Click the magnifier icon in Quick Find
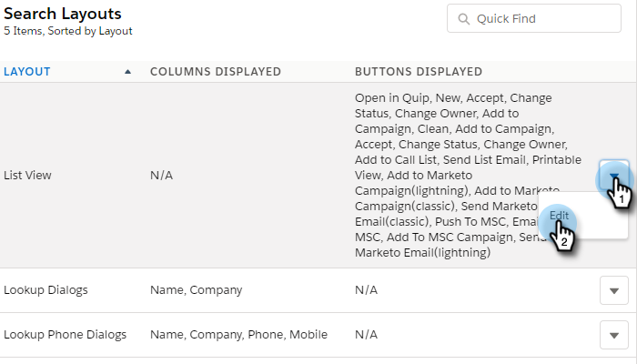The width and height of the screenshot is (637, 364). click(464, 18)
